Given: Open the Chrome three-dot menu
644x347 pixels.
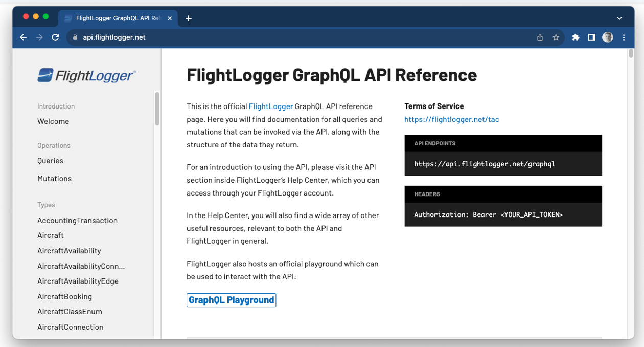Looking at the screenshot, I should (624, 37).
